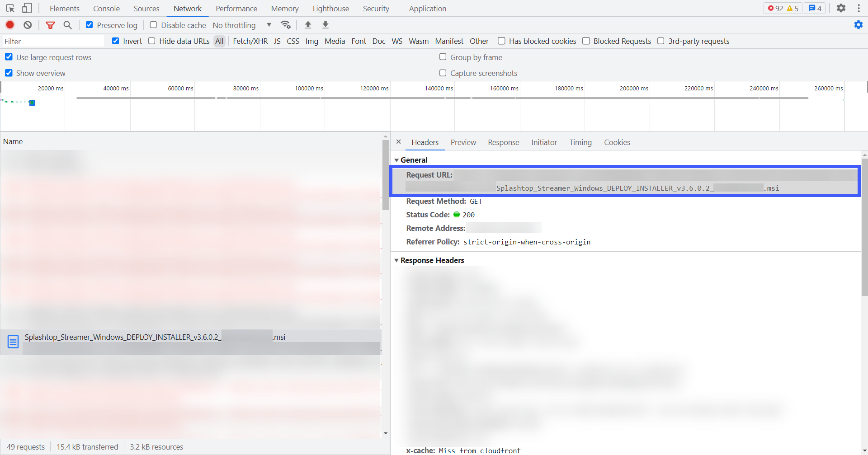Clear the network log icon
Image resolution: width=868 pixels, height=455 pixels.
(x=28, y=25)
